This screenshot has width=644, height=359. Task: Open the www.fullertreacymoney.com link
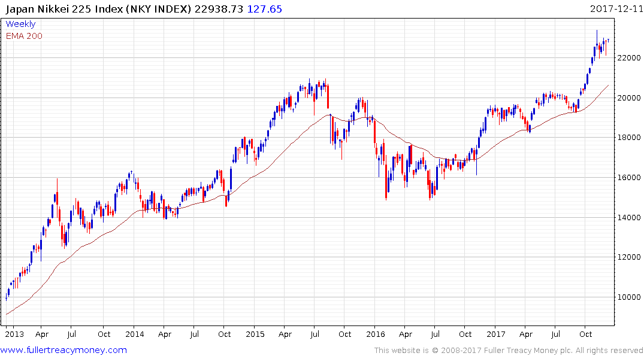coord(64,350)
